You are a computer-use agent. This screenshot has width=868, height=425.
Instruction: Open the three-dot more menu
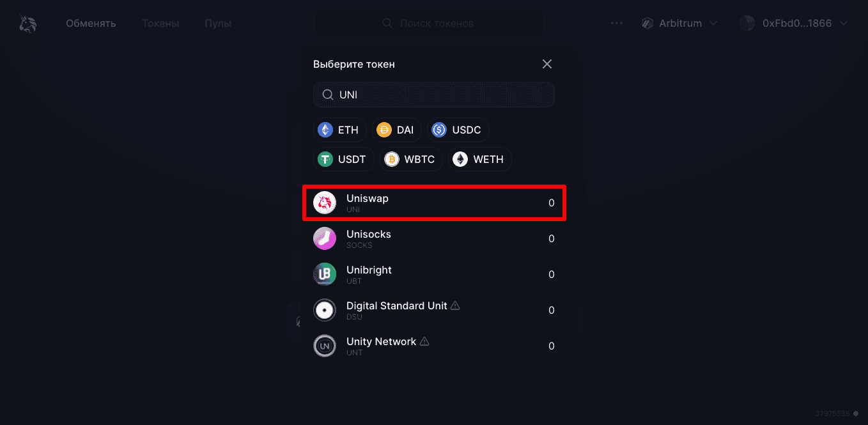616,24
